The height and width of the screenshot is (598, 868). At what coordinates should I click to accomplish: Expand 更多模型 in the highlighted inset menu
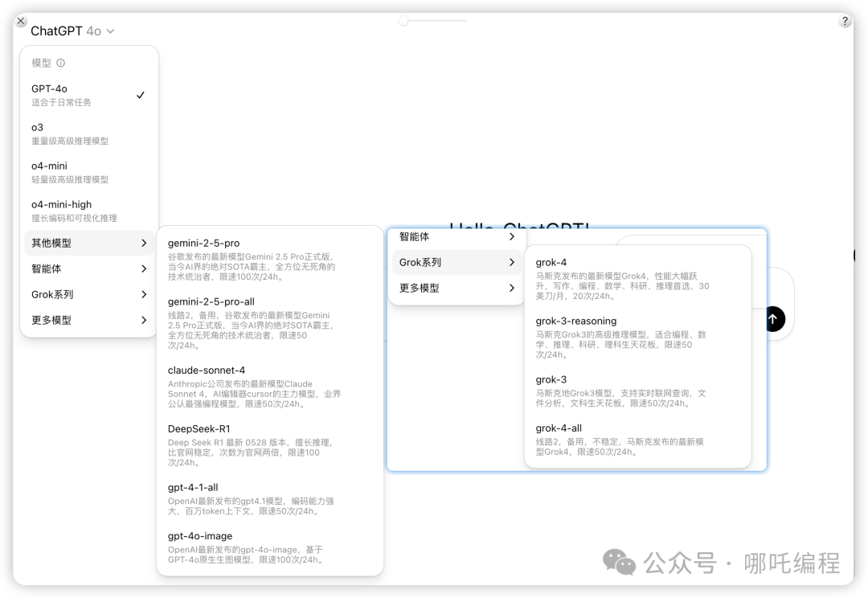pos(457,288)
